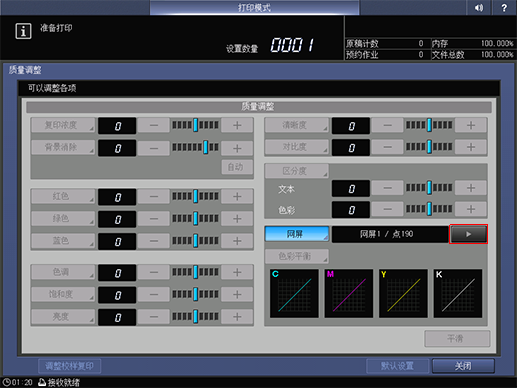Viewport: 517px width, 388px height.
Task: Decrease 亮度 with minus button
Action: tap(154, 317)
